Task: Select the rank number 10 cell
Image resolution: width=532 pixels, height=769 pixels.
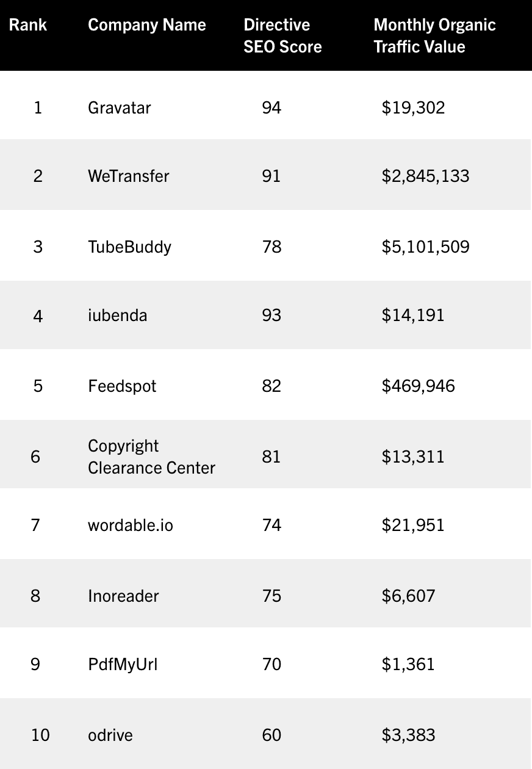Action: pos(40,735)
